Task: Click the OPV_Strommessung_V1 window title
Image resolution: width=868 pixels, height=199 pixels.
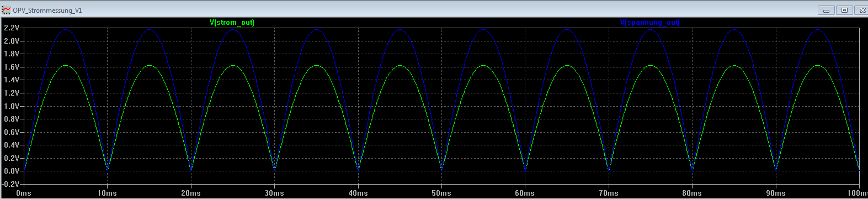Action: click(x=47, y=11)
